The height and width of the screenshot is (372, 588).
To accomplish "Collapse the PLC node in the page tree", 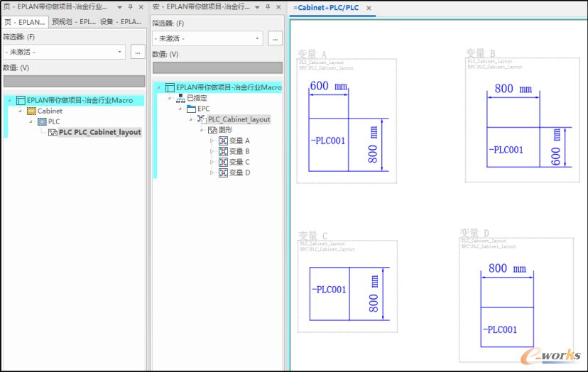I will (x=31, y=121).
